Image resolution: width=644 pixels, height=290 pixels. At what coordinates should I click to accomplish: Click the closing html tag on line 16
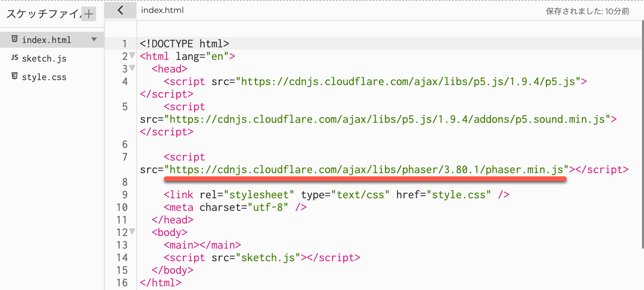coord(161,283)
